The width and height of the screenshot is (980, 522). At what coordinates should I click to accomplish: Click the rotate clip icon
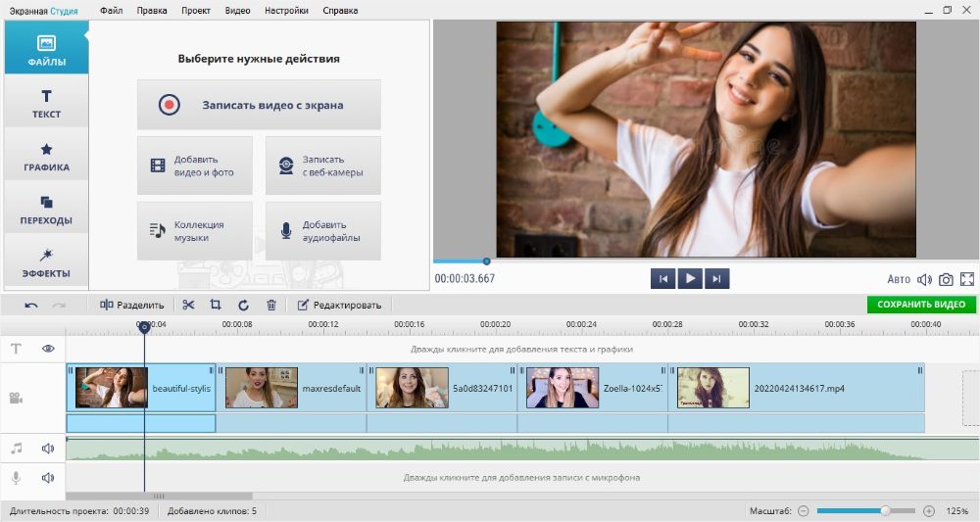(243, 305)
